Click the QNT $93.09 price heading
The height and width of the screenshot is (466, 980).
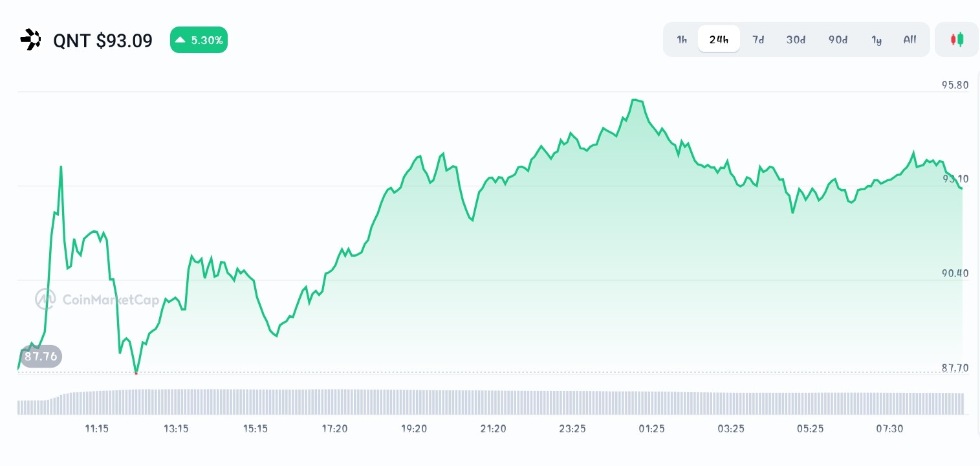click(103, 41)
